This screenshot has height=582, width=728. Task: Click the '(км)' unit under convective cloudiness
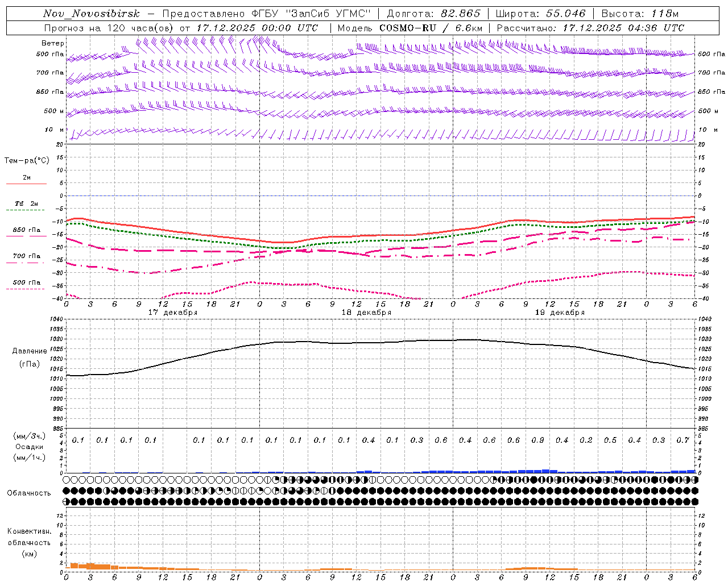point(30,554)
